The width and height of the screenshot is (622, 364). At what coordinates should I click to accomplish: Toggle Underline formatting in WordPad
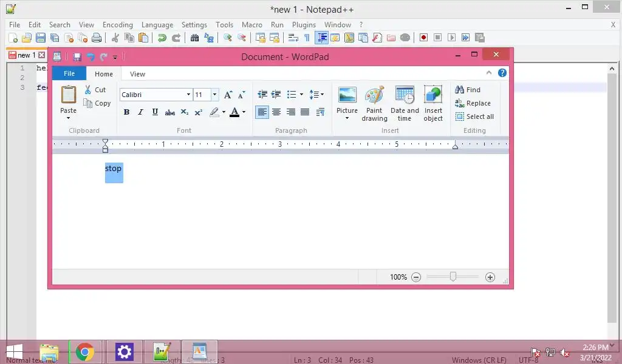(155, 112)
